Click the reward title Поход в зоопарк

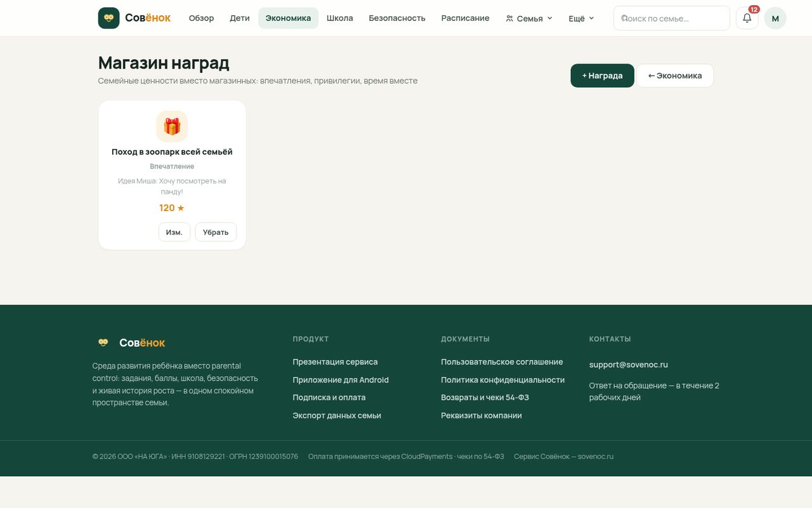[x=172, y=152]
